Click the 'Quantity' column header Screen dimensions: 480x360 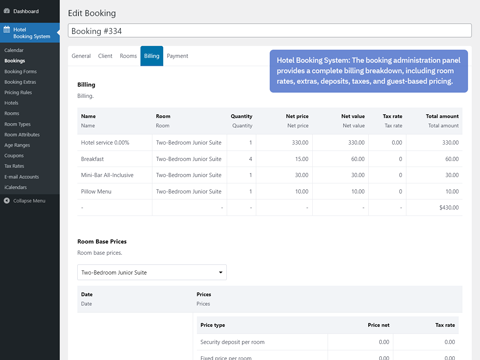(241, 116)
